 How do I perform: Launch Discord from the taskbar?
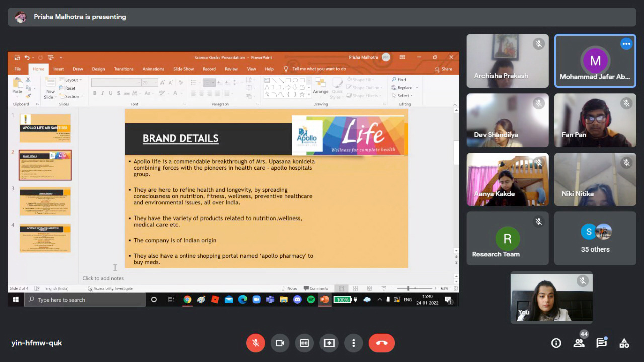tap(297, 300)
